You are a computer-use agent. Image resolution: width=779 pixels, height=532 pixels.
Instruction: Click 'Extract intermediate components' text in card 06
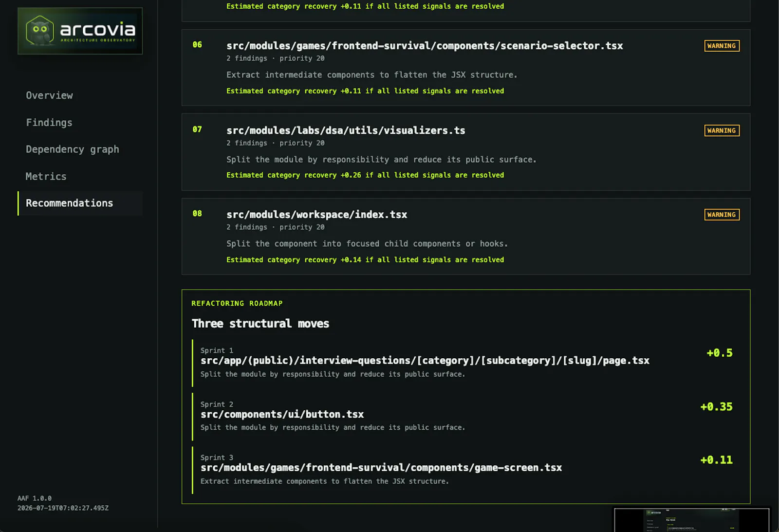pyautogui.click(x=372, y=75)
